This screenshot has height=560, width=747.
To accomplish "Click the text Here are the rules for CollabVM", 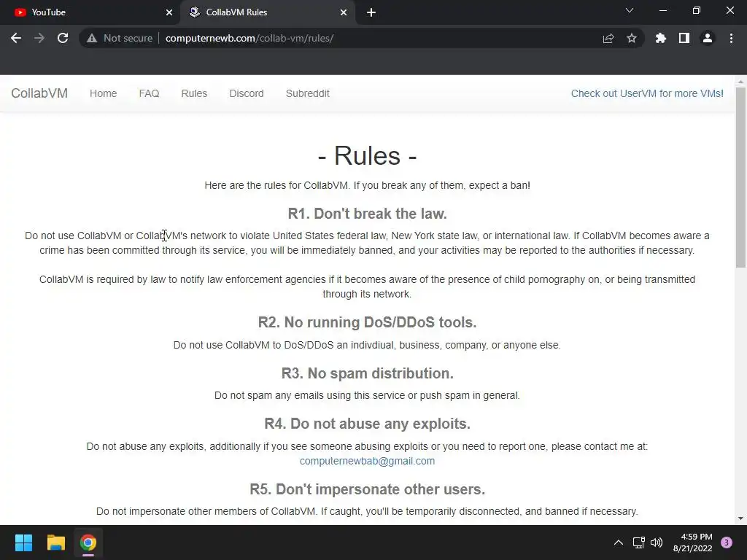I will click(x=277, y=185).
